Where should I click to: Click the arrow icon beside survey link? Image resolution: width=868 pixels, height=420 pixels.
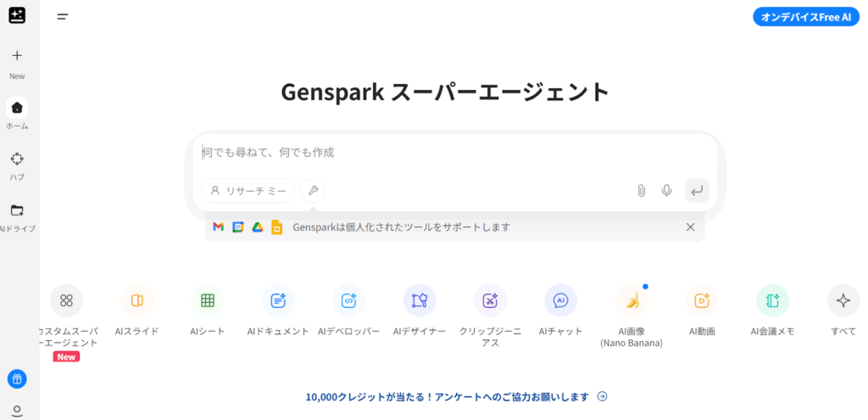point(603,396)
